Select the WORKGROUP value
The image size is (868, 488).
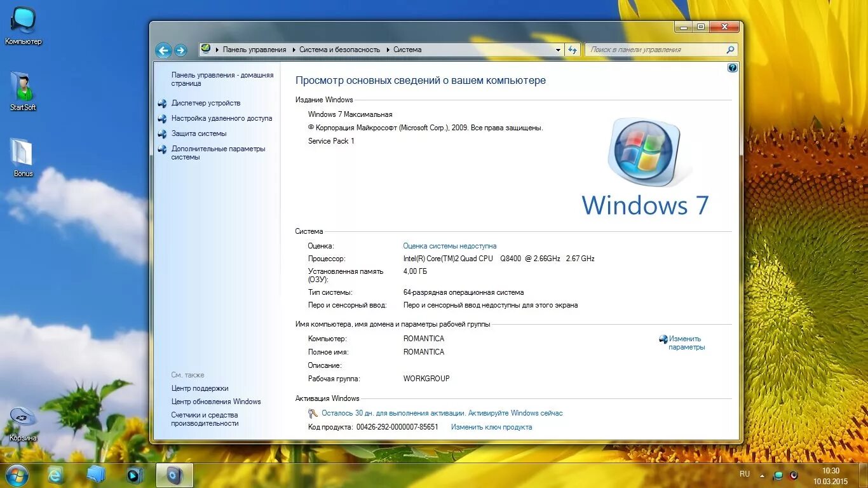[426, 379]
